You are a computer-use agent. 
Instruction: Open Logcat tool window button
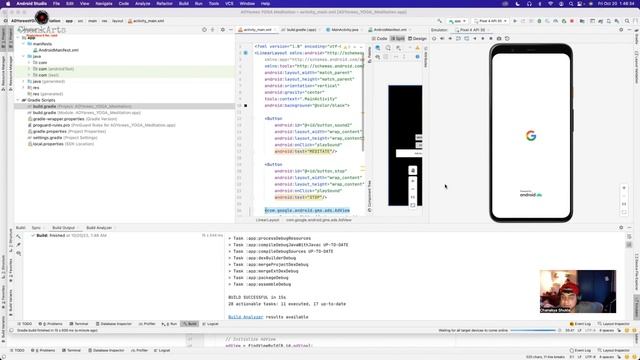211,324
